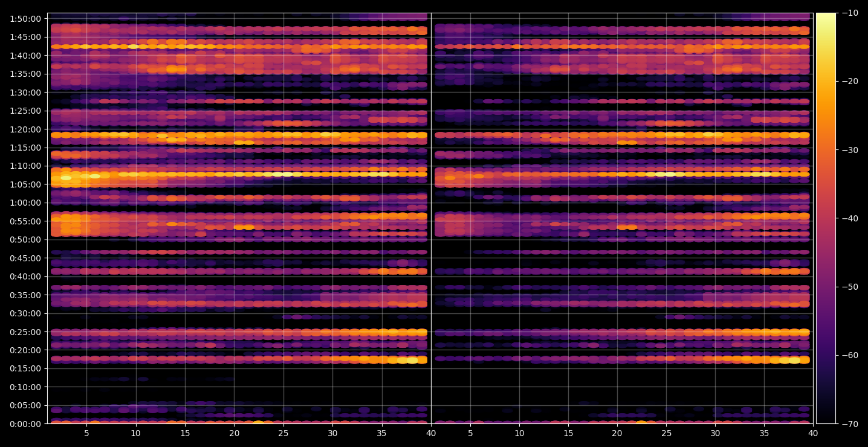Click the 1:15:00 time axis label
The height and width of the screenshot is (447, 868).
25,148
